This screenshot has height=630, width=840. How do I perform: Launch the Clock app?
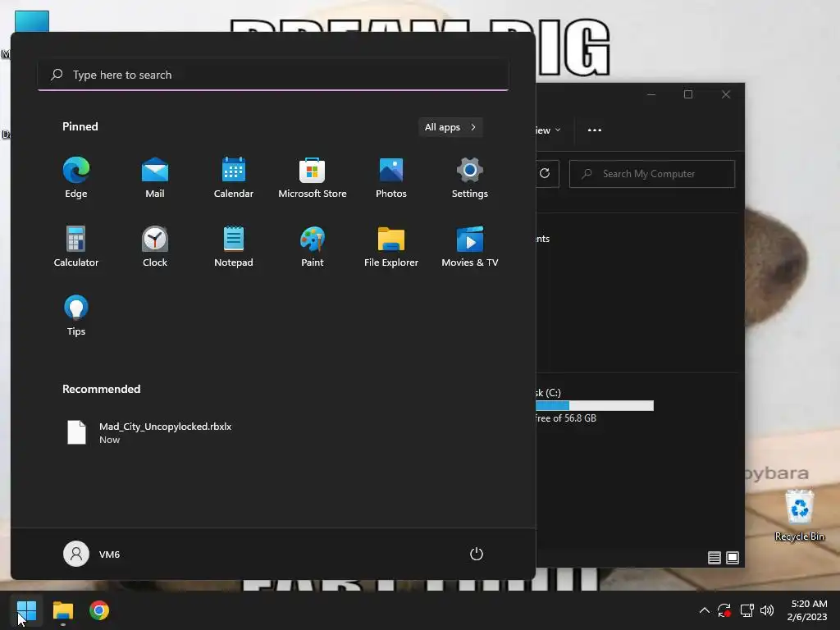[155, 247]
